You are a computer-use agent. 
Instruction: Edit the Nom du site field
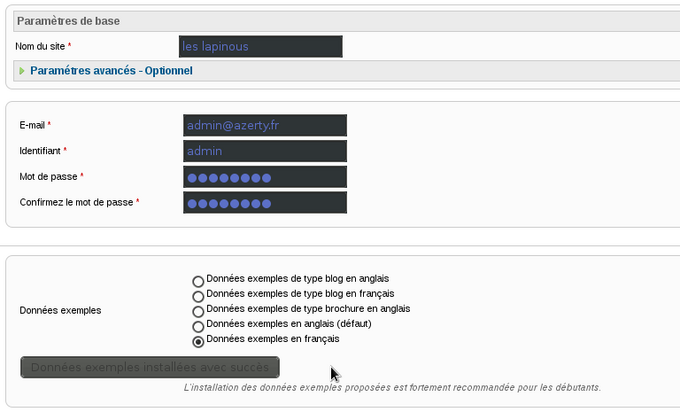(261, 46)
